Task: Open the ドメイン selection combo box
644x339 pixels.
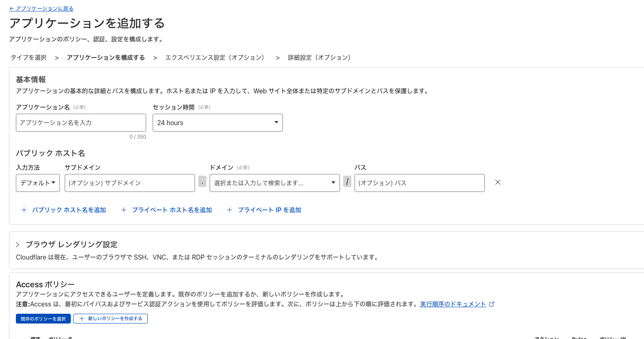Action: pyautogui.click(x=275, y=183)
